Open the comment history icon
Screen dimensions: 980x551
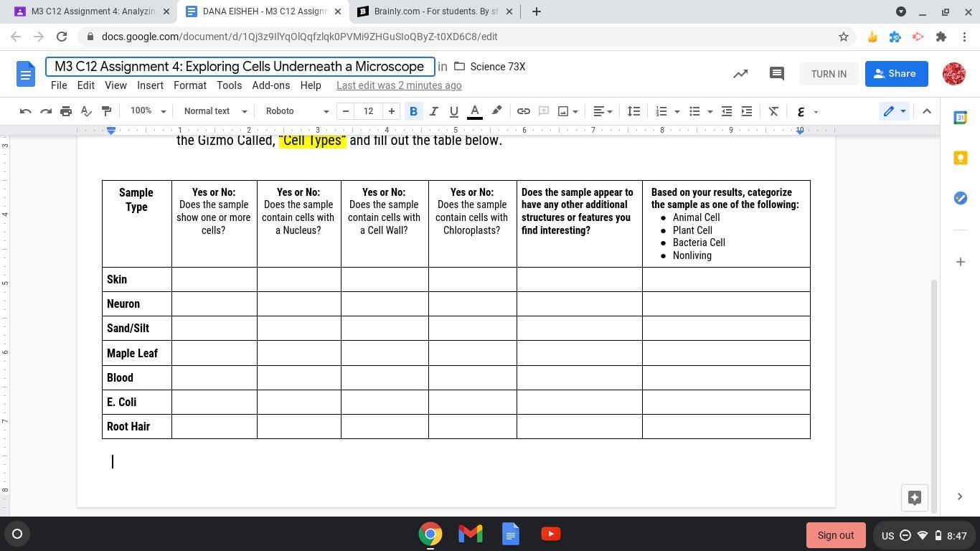776,74
